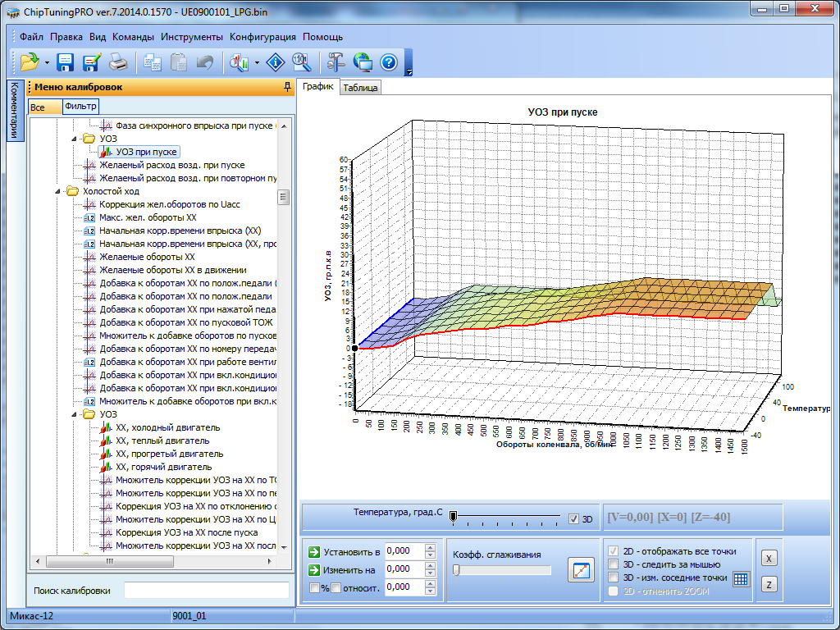Click the globe and monitor network icon

click(x=363, y=62)
